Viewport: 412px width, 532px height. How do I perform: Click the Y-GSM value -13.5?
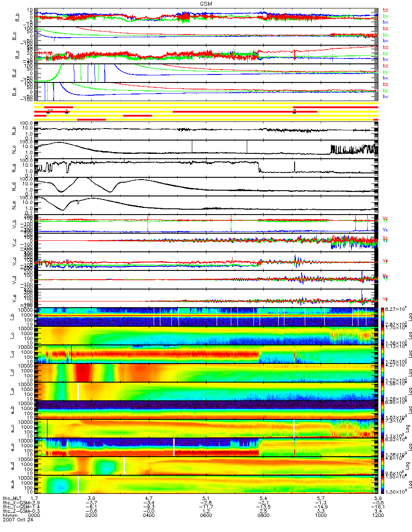263,506
